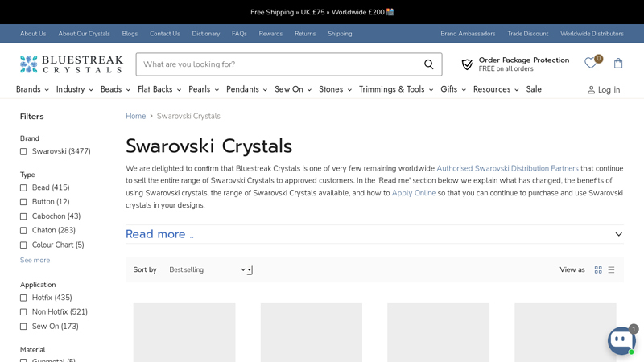This screenshot has width=644, height=362.
Task: Open the Flat Backs dropdown
Action: click(x=159, y=89)
